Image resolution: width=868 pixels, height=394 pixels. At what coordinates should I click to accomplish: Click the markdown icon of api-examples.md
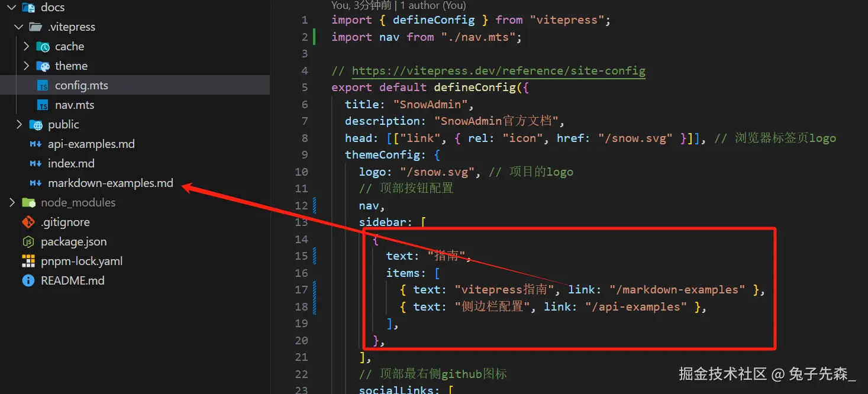(36, 144)
